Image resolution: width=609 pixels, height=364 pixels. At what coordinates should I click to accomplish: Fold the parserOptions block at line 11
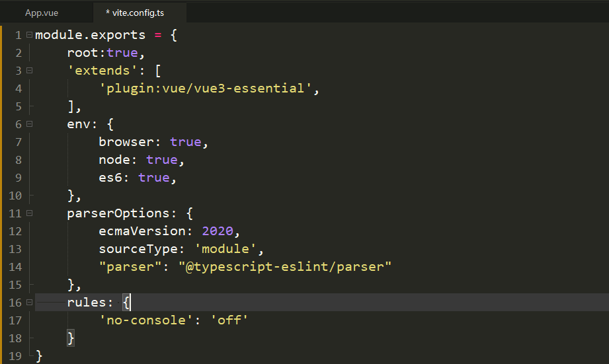coord(28,213)
